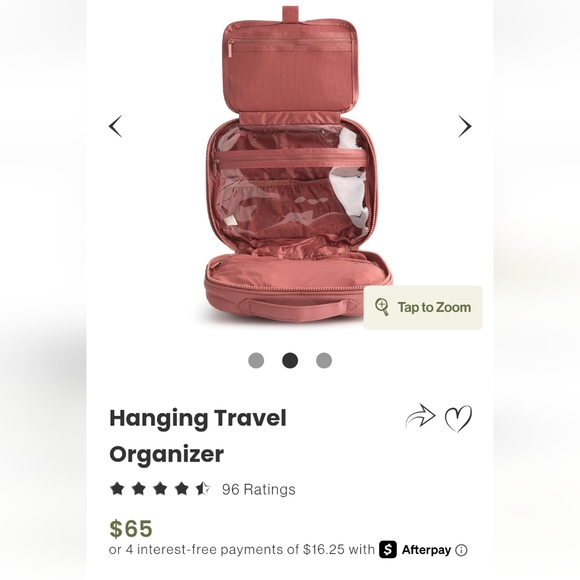
Task: Click the star rating icons
Action: click(x=160, y=489)
